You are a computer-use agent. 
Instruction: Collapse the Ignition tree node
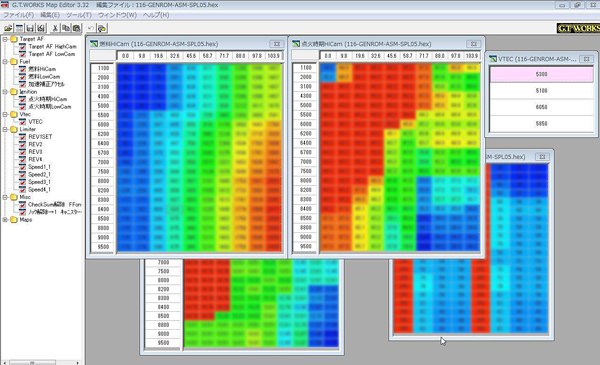(x=5, y=92)
